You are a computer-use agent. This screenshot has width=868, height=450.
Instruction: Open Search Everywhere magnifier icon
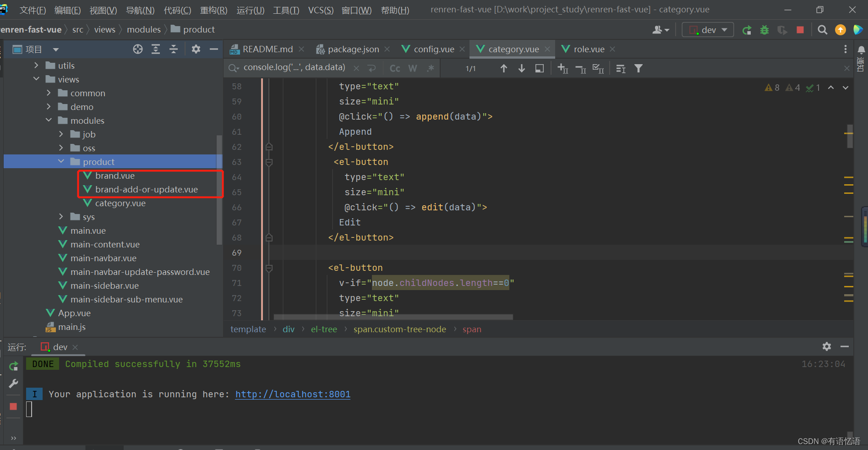click(x=823, y=30)
